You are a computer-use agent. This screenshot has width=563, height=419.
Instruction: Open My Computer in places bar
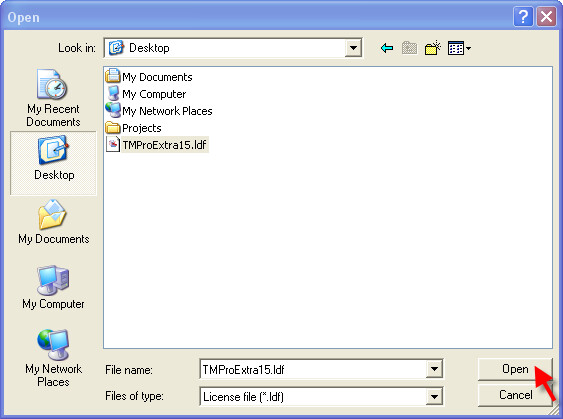pos(53,287)
